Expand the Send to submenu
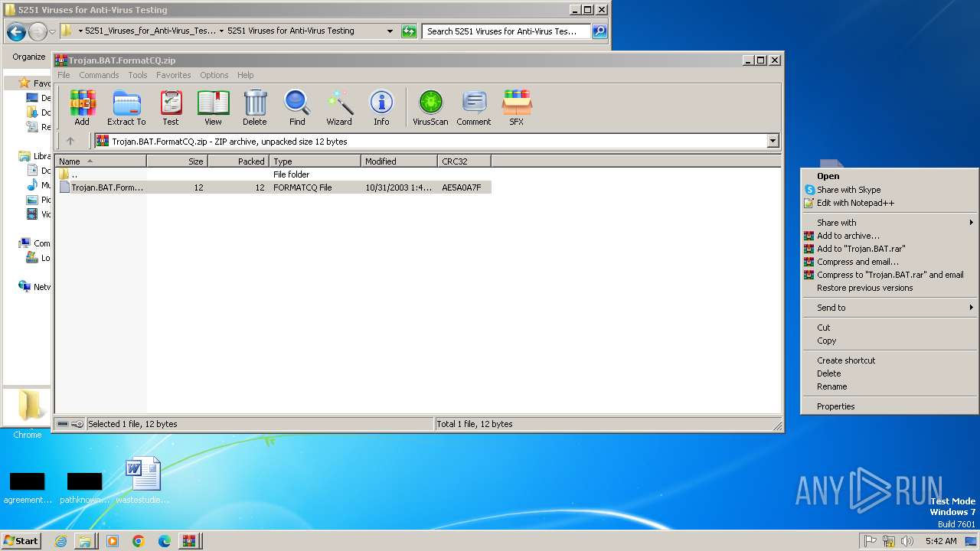Image resolution: width=980 pixels, height=551 pixels. click(x=890, y=308)
